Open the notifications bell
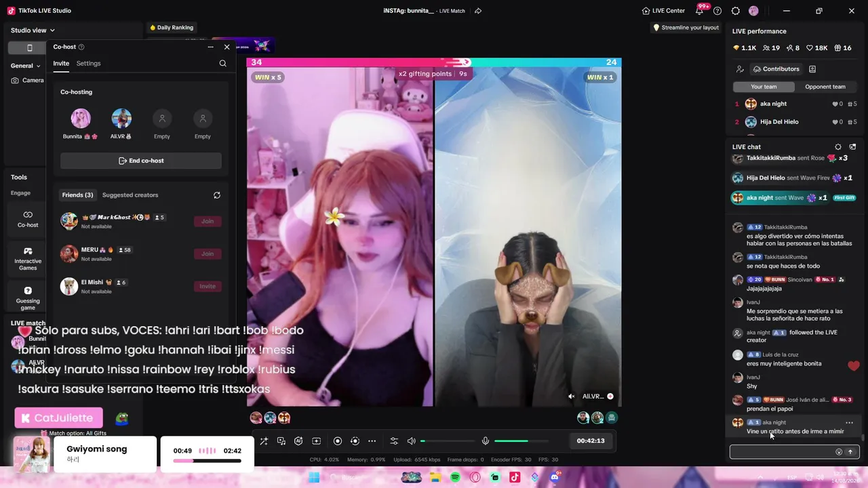The width and height of the screenshot is (868, 488). [699, 11]
